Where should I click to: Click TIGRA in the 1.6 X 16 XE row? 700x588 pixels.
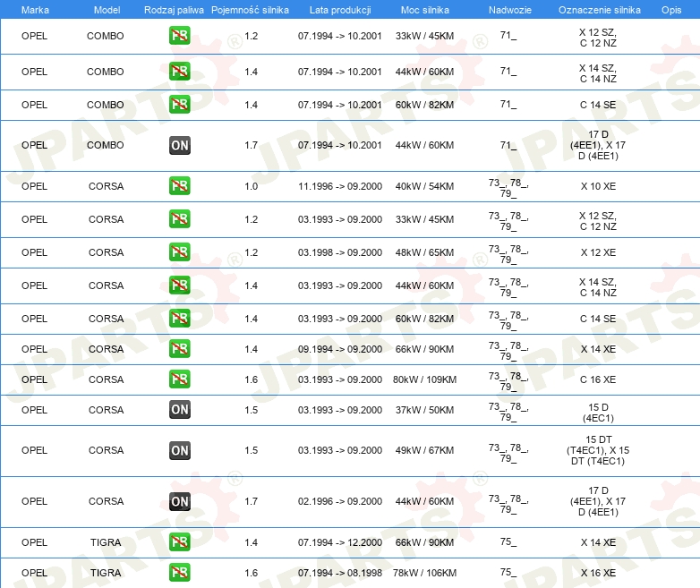(106, 573)
